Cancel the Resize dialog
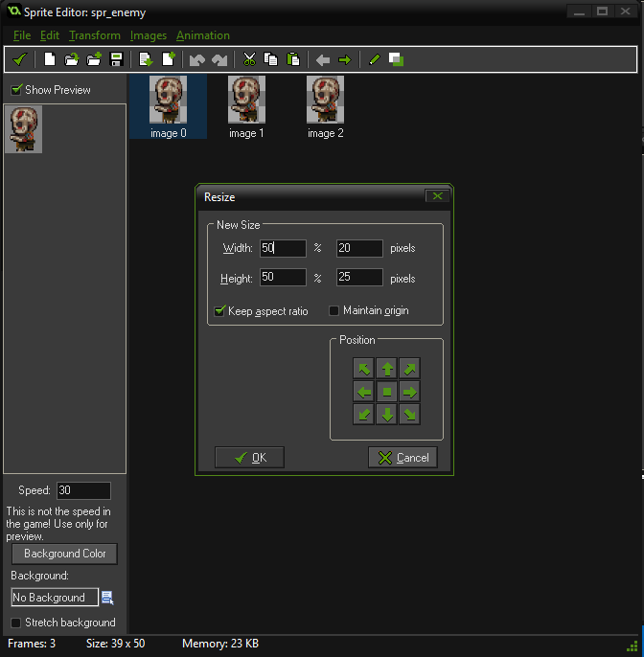This screenshot has height=657, width=644. coord(402,458)
